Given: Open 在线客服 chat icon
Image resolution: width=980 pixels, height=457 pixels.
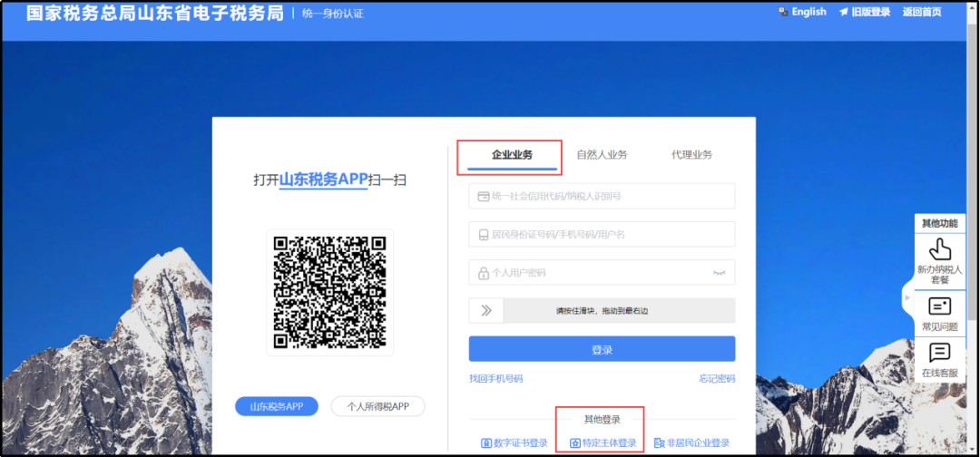Looking at the screenshot, I should point(939,353).
